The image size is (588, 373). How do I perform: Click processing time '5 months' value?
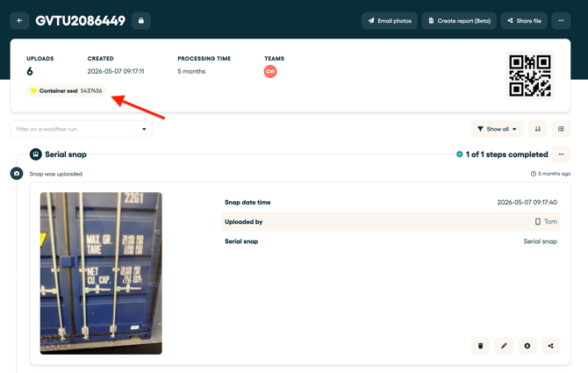(191, 71)
